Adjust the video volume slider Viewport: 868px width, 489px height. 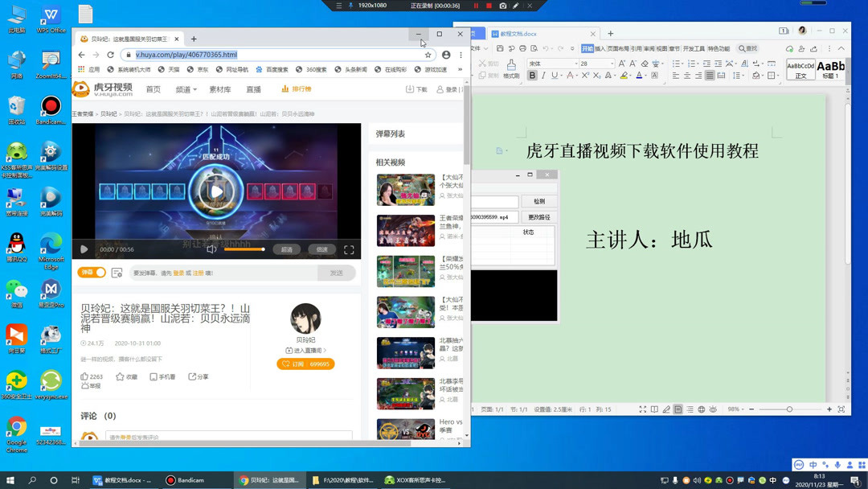(x=244, y=249)
